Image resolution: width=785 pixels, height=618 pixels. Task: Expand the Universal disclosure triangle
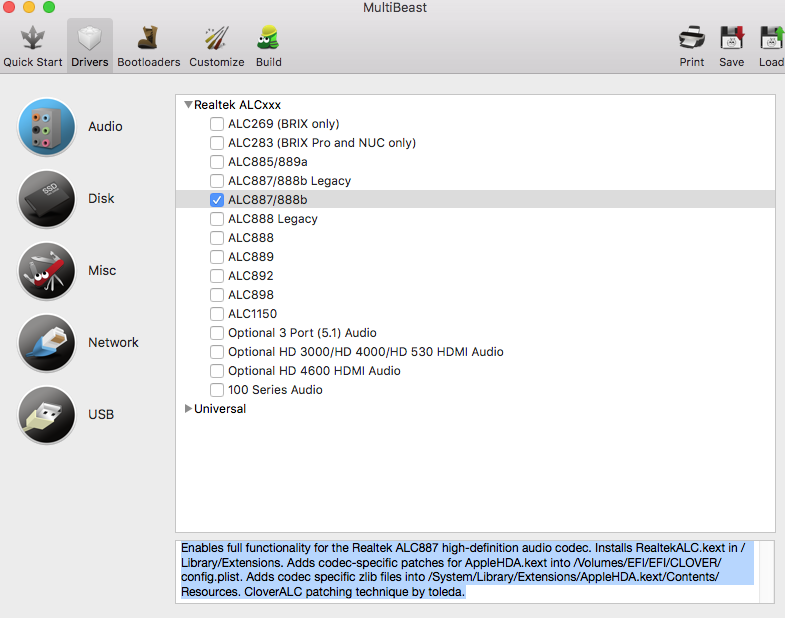[188, 409]
